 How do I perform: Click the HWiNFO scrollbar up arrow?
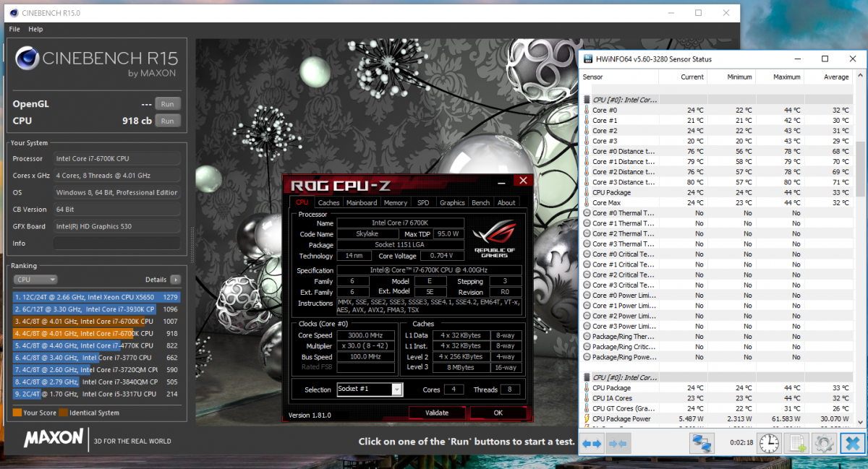(860, 76)
